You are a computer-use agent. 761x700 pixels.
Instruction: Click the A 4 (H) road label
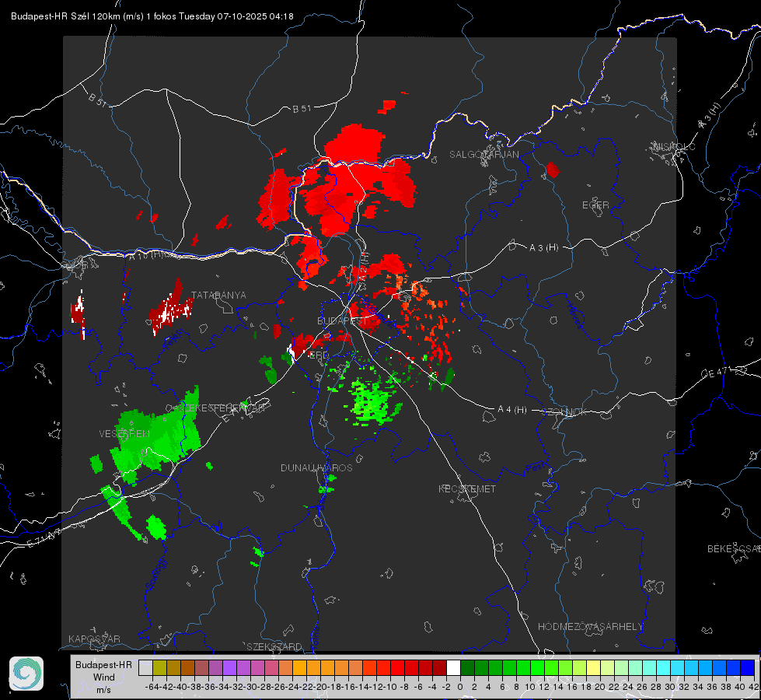point(512,410)
